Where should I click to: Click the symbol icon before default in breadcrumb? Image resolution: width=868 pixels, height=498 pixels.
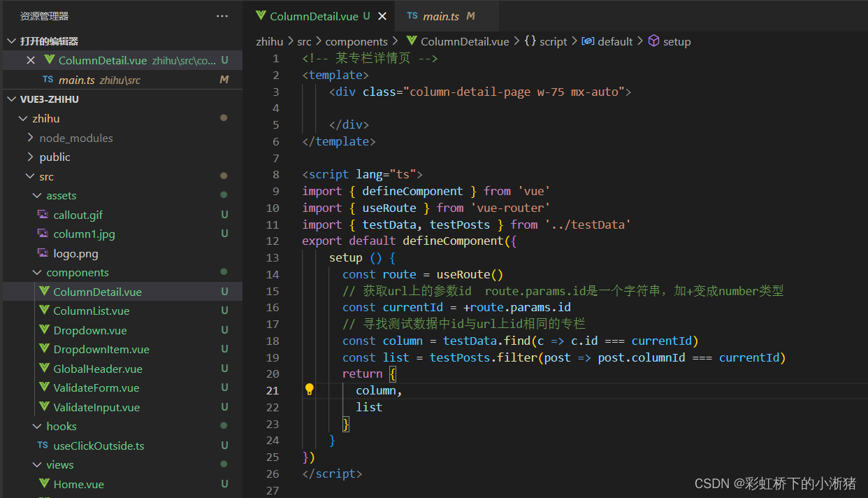[588, 41]
